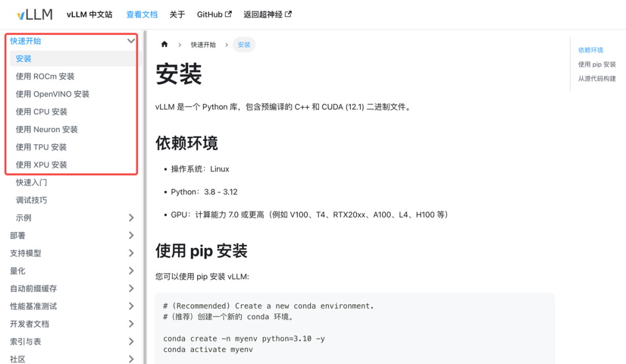Expand the 部署 section chevron
Screen dimensions: 626x364
[131, 235]
